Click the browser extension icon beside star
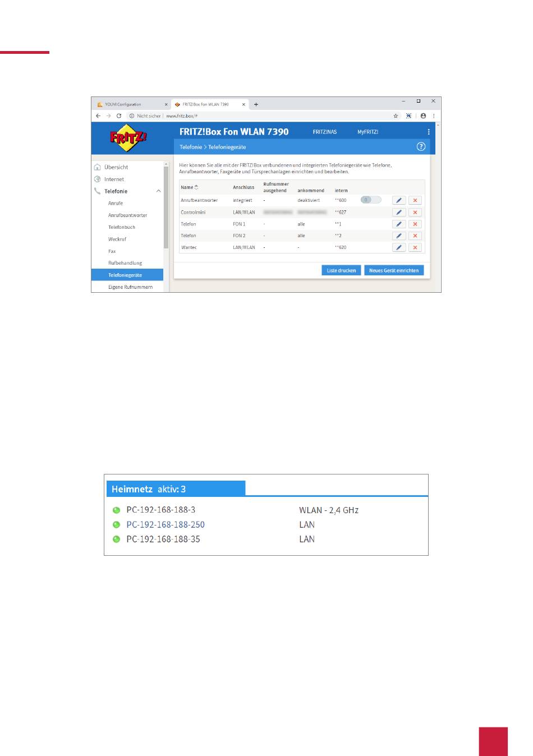This screenshot has width=533, height=756. [x=408, y=116]
